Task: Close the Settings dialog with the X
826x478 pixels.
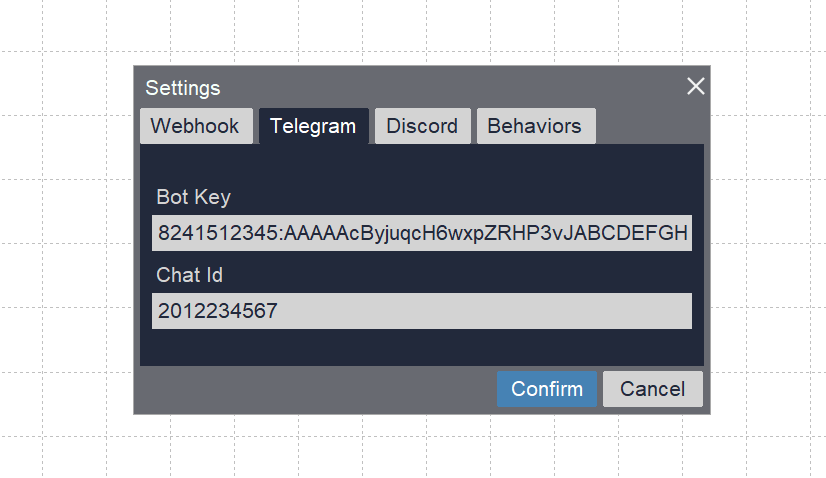Action: pos(696,86)
